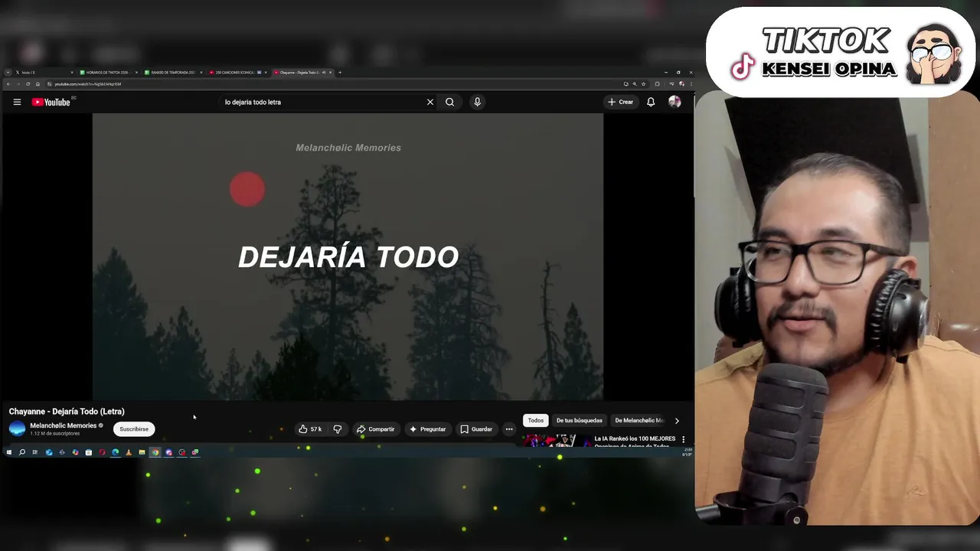Open Windows taskbar search
The width and height of the screenshot is (980, 551).
(x=22, y=452)
